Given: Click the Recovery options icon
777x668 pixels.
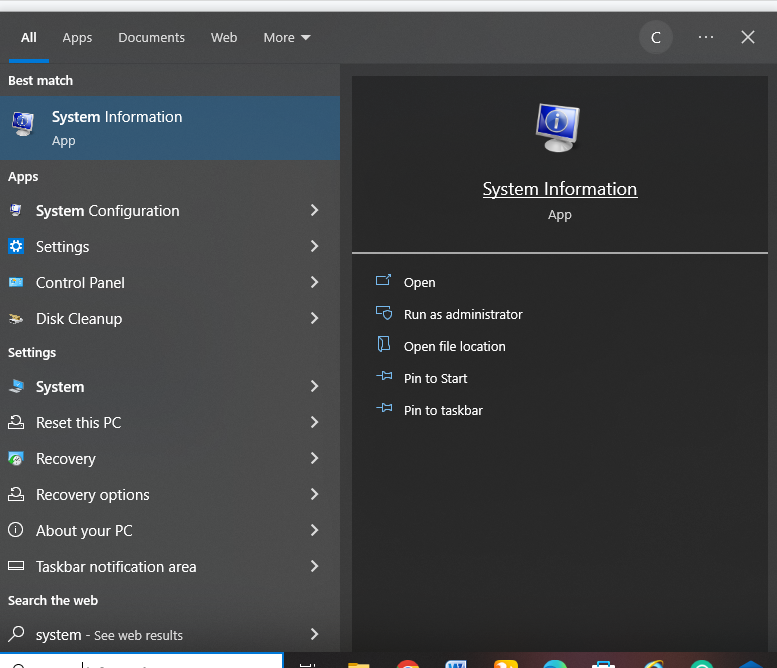Looking at the screenshot, I should [x=16, y=494].
